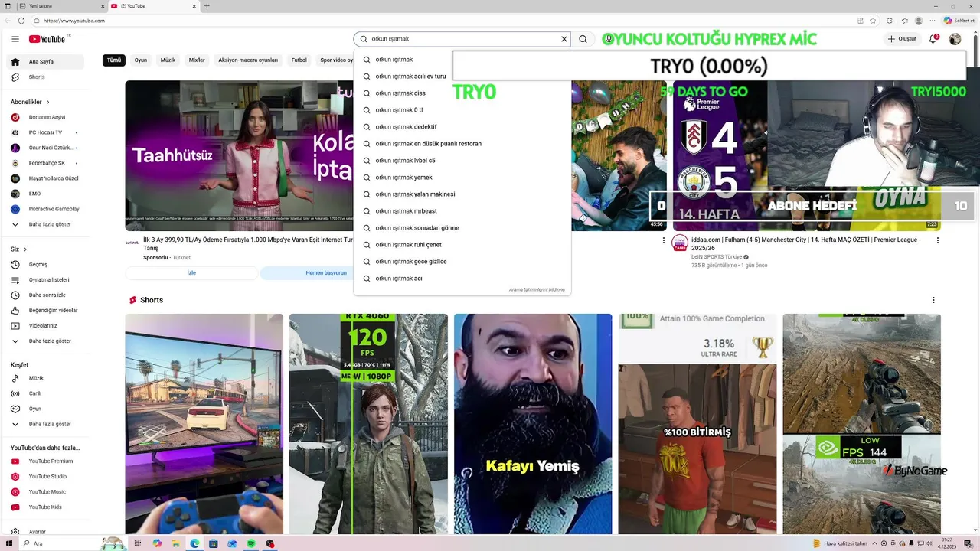Open Müzik under Keşfet
This screenshot has height=551, width=980.
[46, 378]
